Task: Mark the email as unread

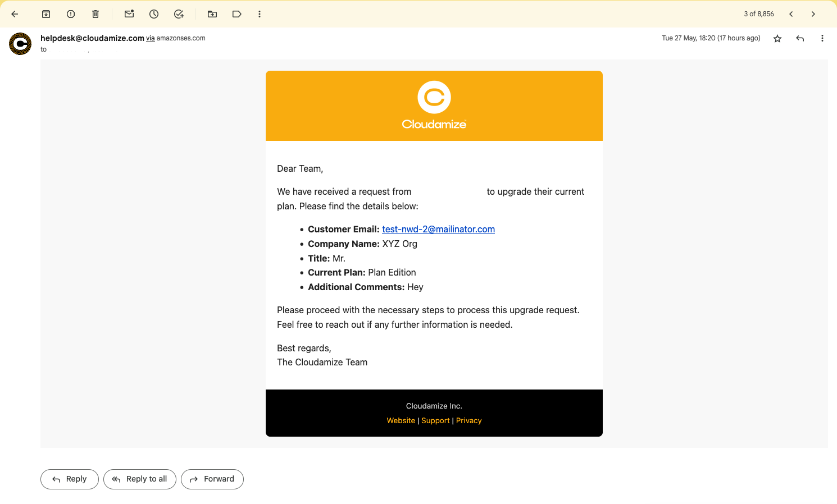Action: point(129,14)
